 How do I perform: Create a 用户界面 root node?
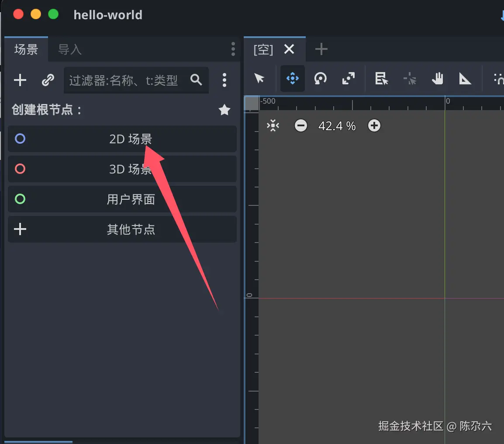point(122,199)
